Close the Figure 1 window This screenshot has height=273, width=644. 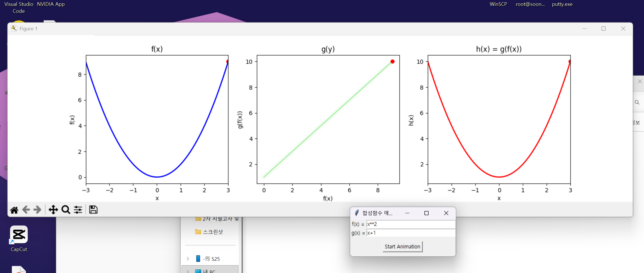click(623, 29)
